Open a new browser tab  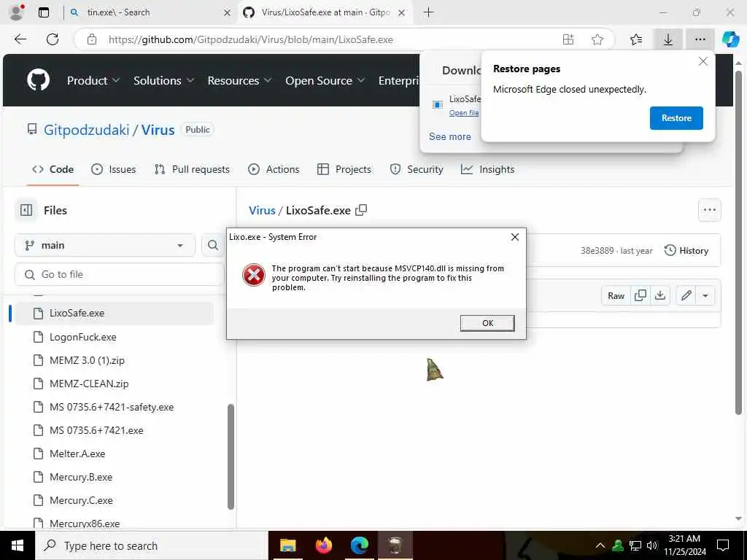[x=428, y=12]
